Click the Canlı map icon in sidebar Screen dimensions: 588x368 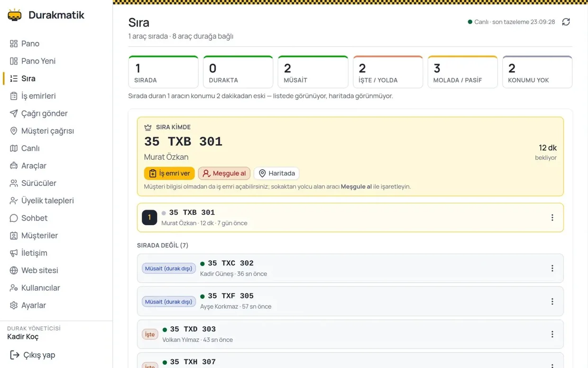pos(14,148)
